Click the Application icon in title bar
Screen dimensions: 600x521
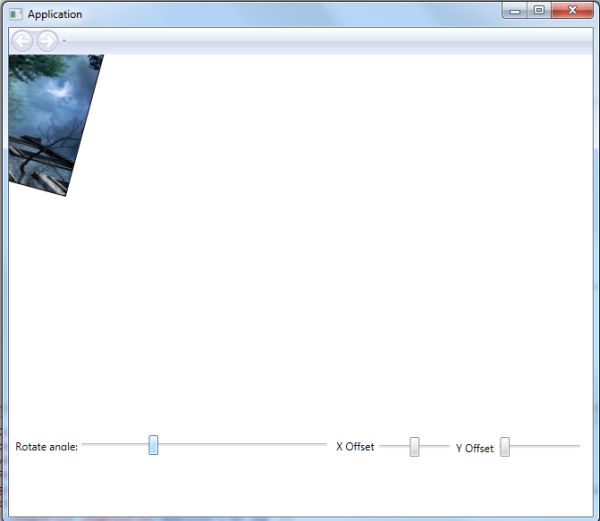coord(16,15)
